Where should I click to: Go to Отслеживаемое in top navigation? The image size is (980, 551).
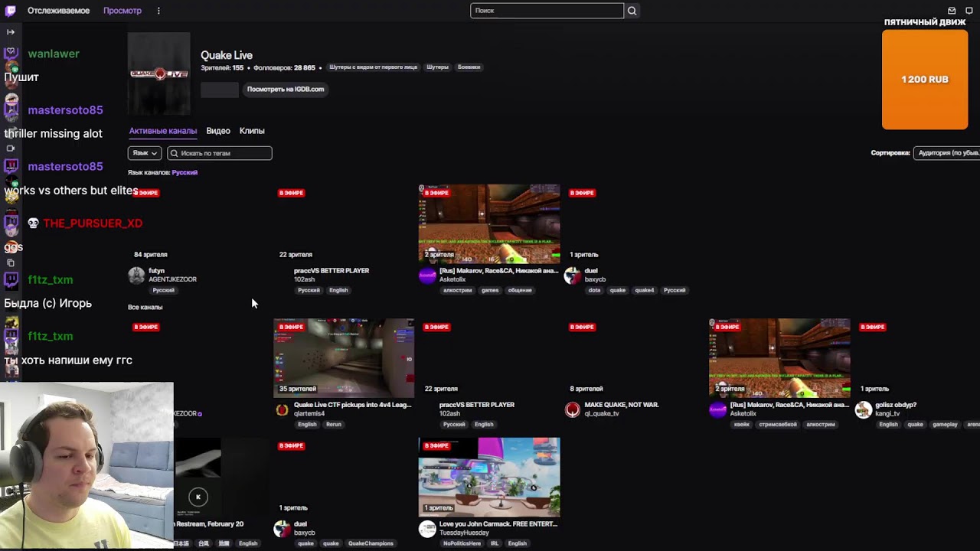[x=58, y=11]
